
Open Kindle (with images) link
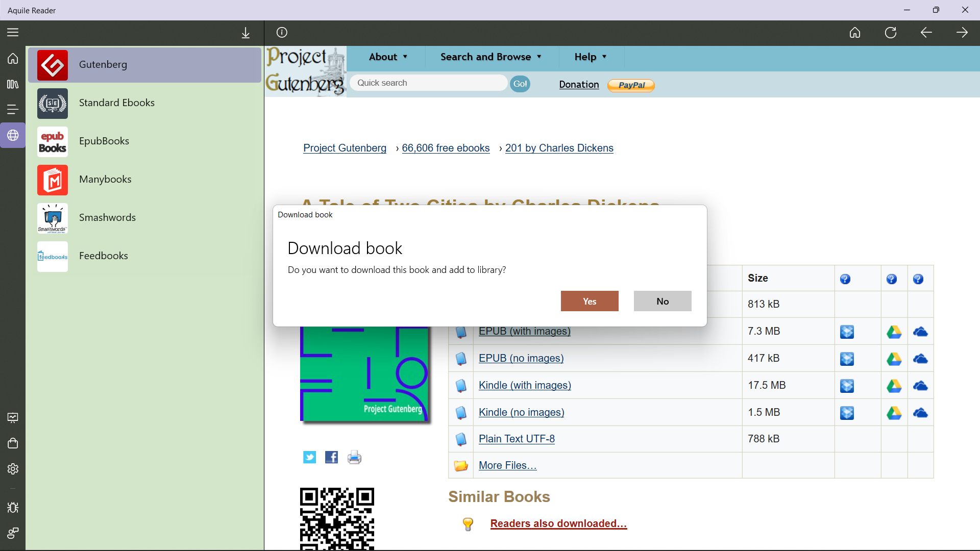pyautogui.click(x=525, y=385)
